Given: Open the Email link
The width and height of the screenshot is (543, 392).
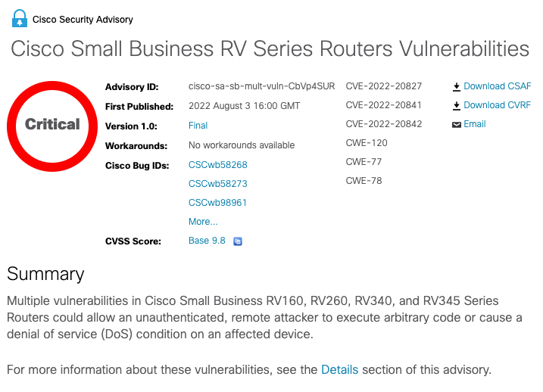Looking at the screenshot, I should click(475, 124).
